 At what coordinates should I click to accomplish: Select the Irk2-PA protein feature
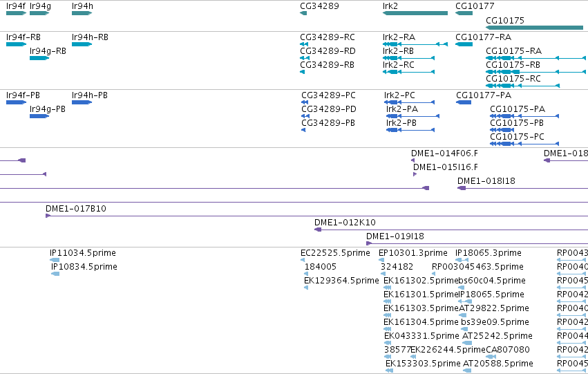[412, 116]
